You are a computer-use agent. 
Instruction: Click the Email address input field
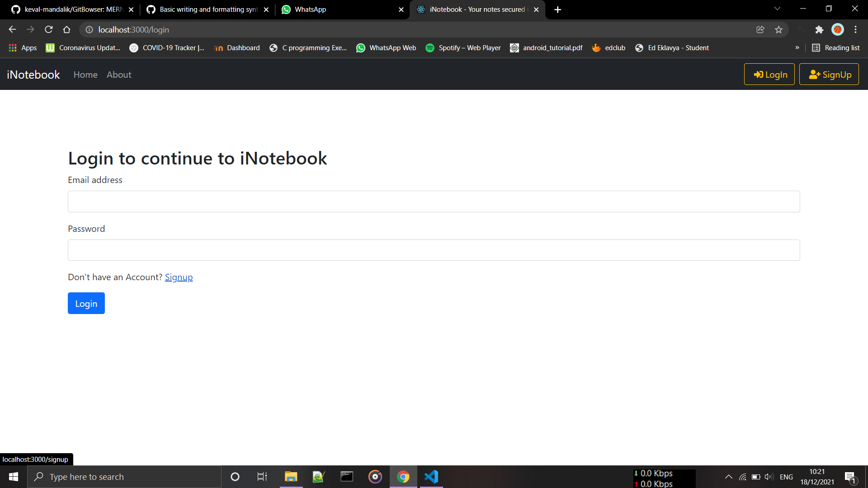click(434, 202)
